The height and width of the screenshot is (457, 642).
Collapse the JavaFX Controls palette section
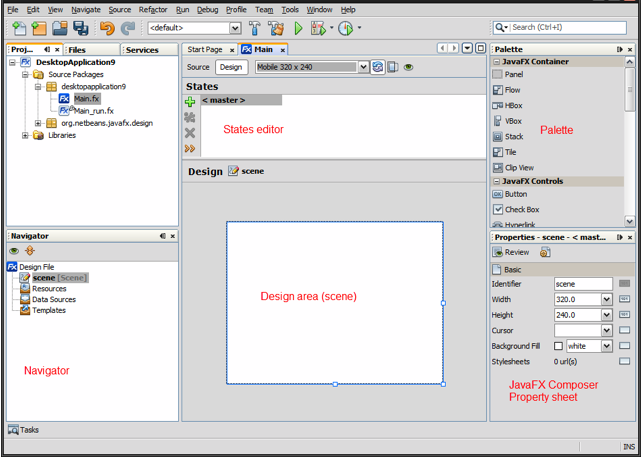497,181
